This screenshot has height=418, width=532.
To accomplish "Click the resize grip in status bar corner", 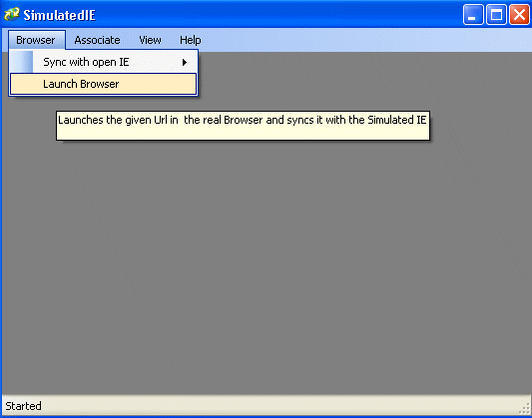I will pos(525,409).
